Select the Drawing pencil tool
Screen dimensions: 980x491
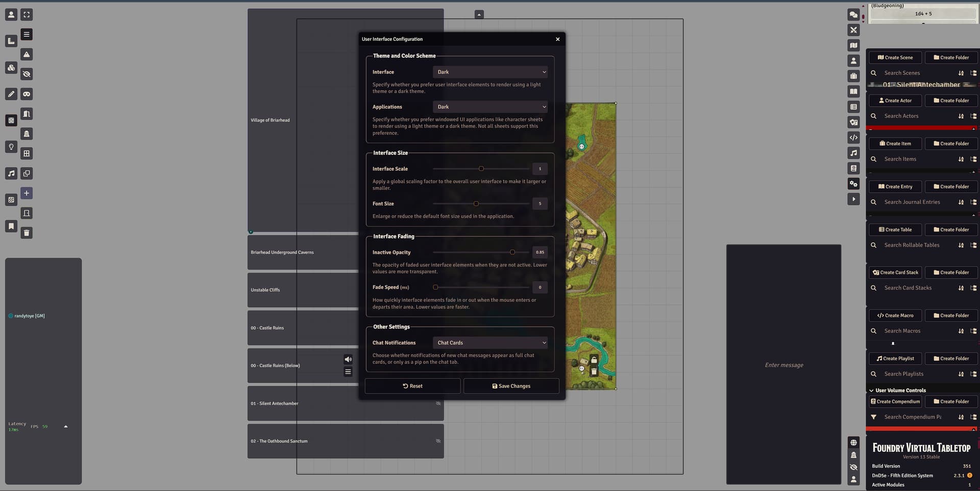click(x=11, y=94)
